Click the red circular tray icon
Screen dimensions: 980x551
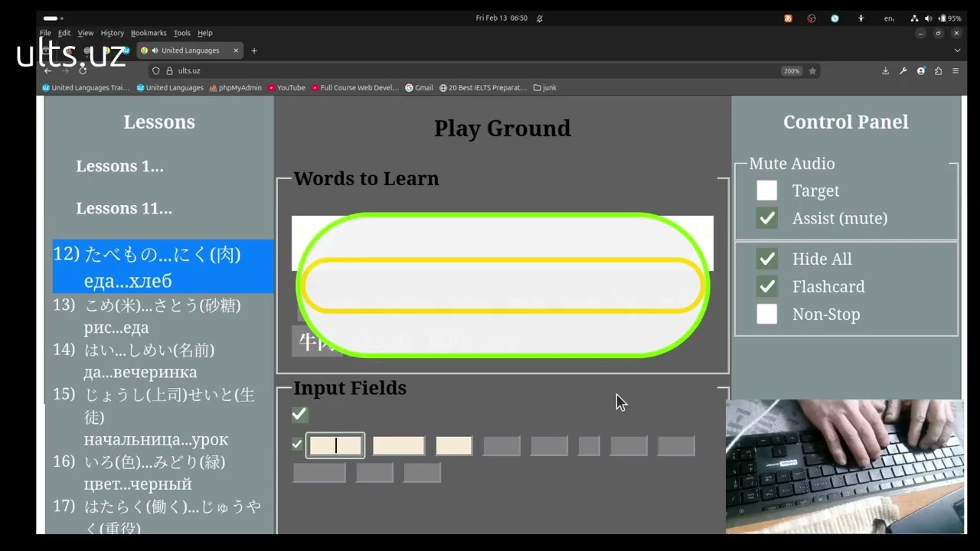pyautogui.click(x=812, y=18)
